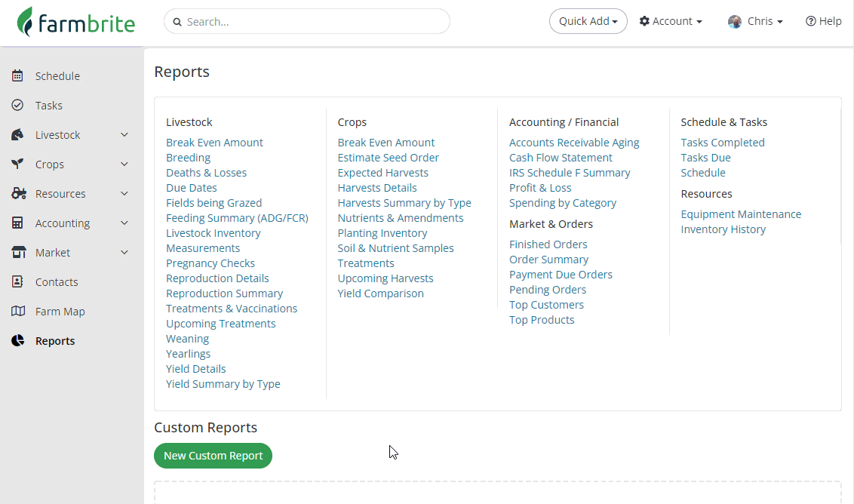The width and height of the screenshot is (854, 504).
Task: Open the Chris user dropdown
Action: click(x=755, y=21)
